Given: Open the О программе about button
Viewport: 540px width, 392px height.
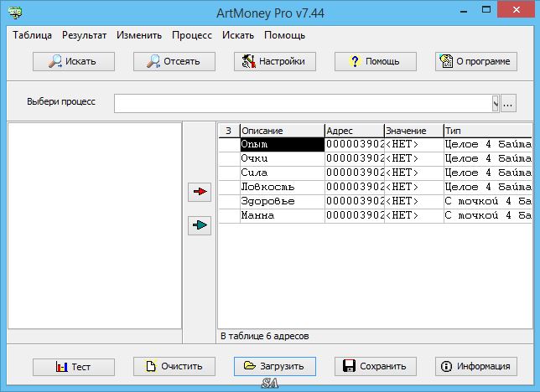Looking at the screenshot, I should (476, 62).
